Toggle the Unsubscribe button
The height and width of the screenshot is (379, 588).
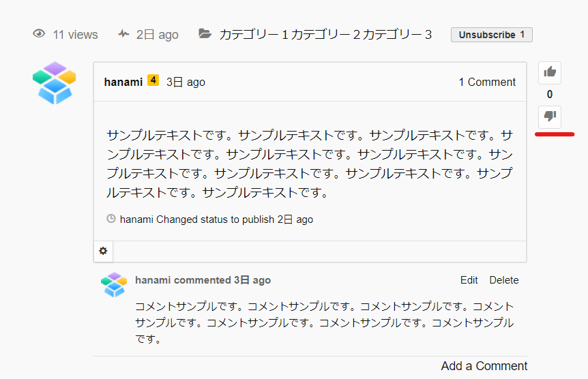(491, 35)
